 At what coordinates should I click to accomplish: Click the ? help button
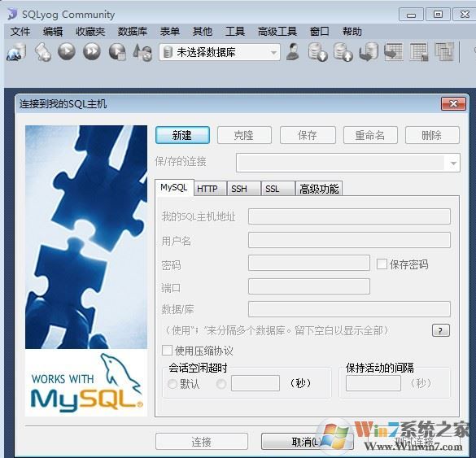440,330
